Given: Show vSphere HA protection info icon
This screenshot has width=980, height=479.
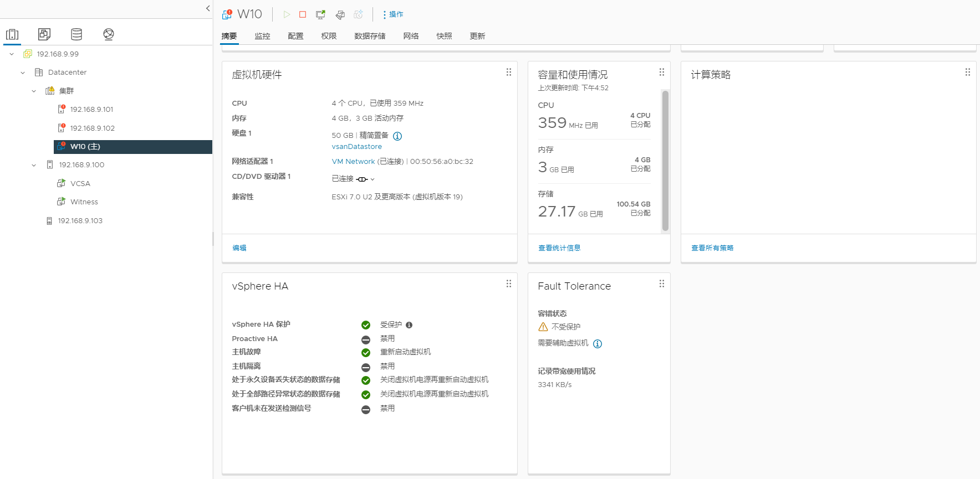Looking at the screenshot, I should [409, 325].
